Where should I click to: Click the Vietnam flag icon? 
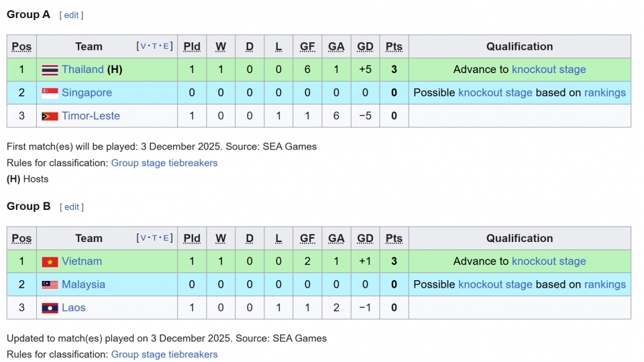tap(50, 261)
